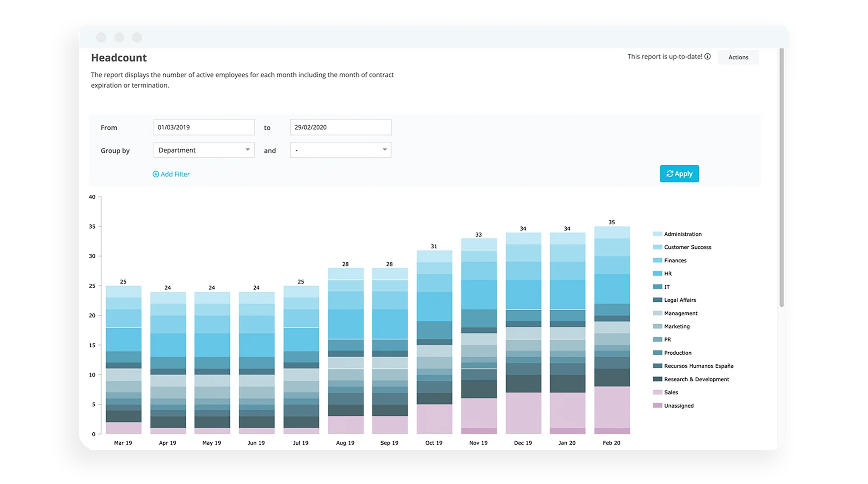Click the Add Filter link
This screenshot has height=484, width=868.
click(175, 174)
